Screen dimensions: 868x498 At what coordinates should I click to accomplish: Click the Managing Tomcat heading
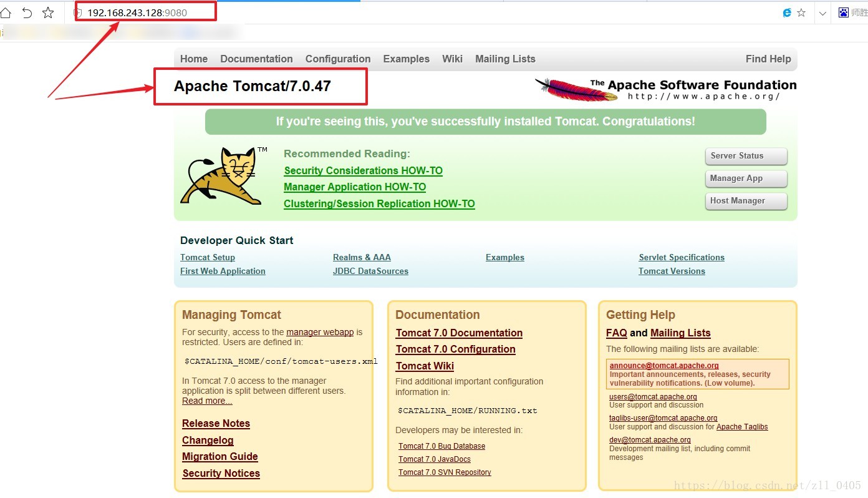(x=231, y=315)
